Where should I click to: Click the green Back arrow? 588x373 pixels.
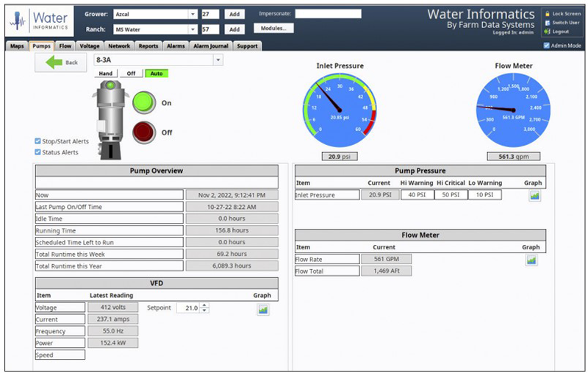(x=61, y=63)
